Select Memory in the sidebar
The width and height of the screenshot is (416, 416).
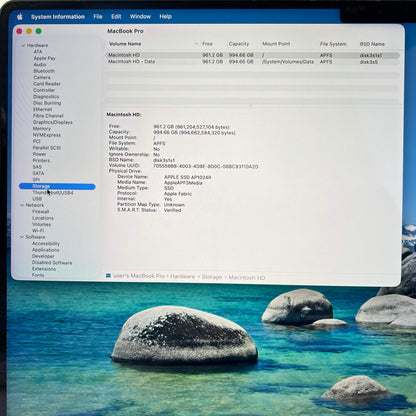point(42,129)
